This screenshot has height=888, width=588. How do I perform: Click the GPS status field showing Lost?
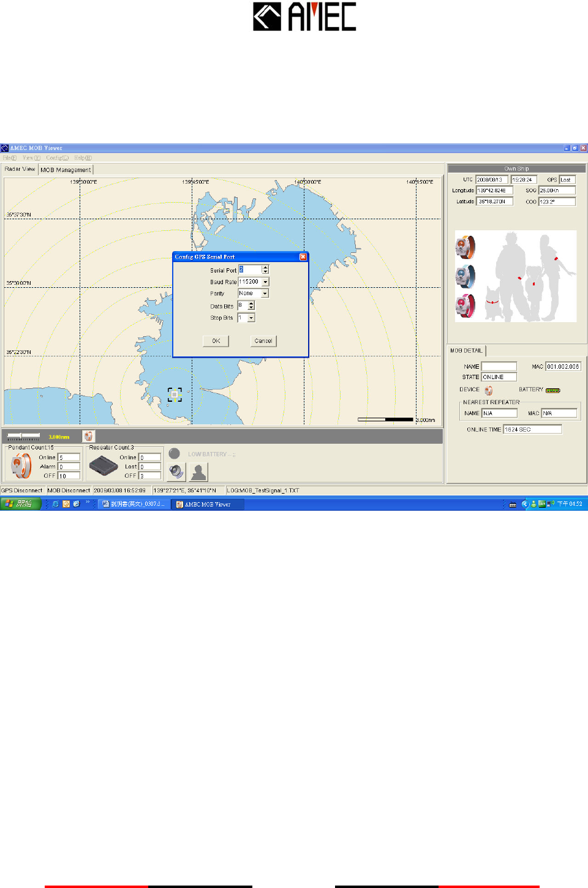pyautogui.click(x=567, y=179)
